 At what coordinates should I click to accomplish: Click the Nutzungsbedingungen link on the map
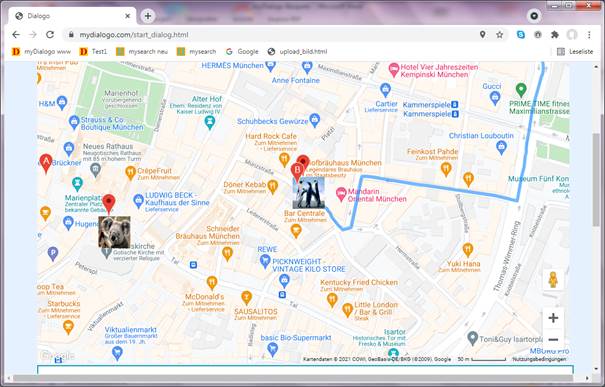click(539, 359)
